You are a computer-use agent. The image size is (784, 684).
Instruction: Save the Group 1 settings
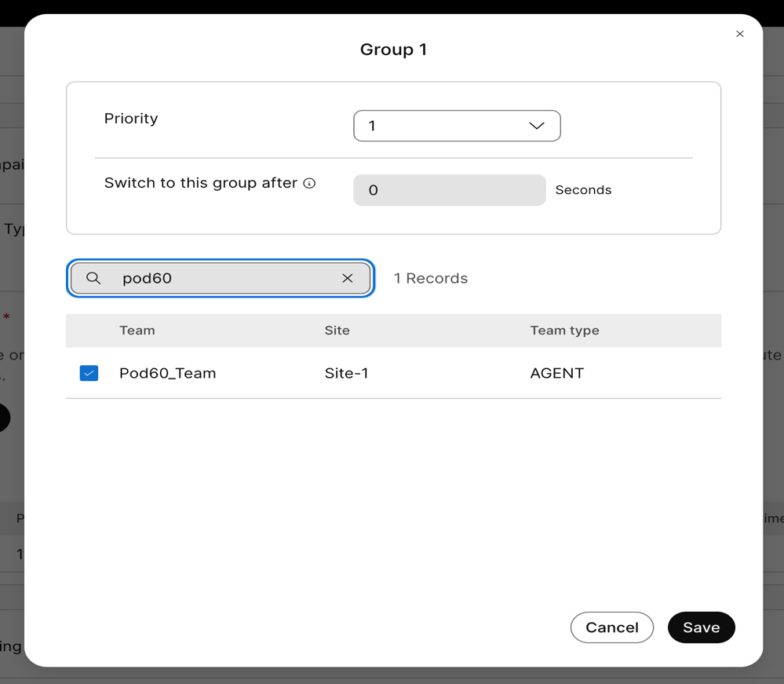click(x=701, y=627)
